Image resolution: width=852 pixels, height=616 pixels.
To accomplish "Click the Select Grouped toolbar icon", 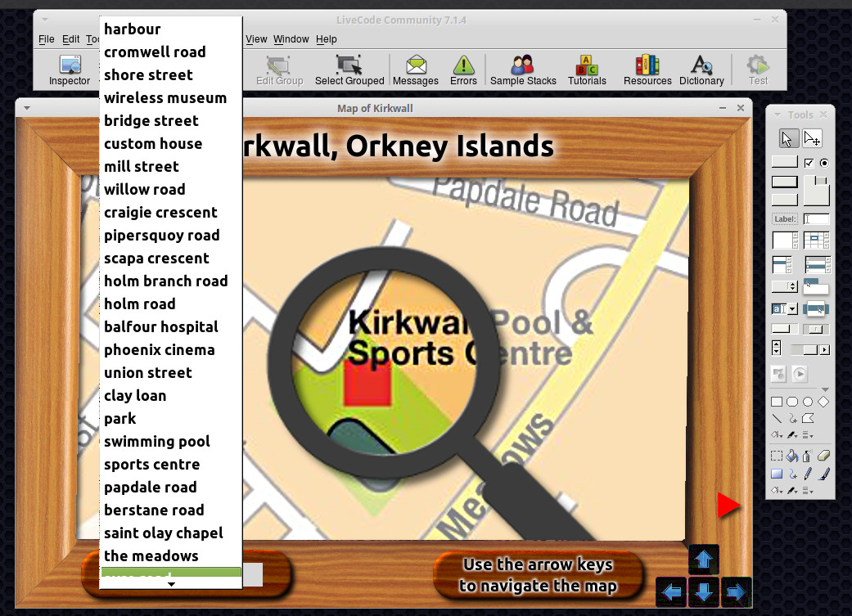I will 349,70.
